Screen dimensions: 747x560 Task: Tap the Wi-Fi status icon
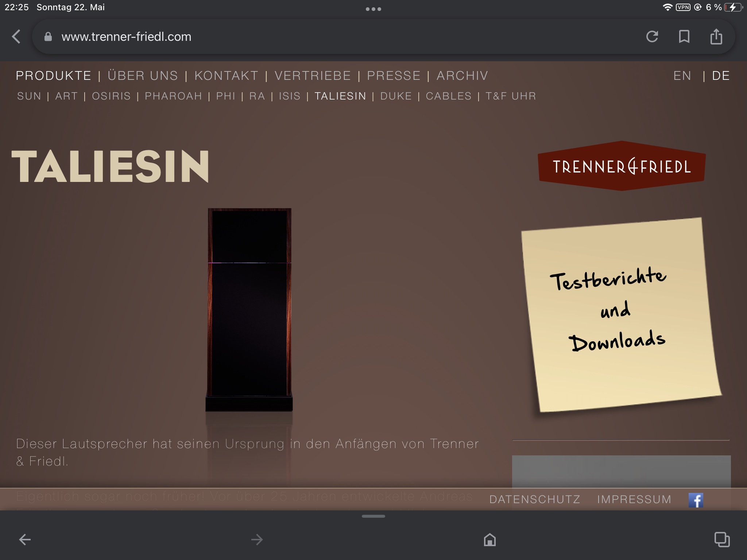[667, 7]
